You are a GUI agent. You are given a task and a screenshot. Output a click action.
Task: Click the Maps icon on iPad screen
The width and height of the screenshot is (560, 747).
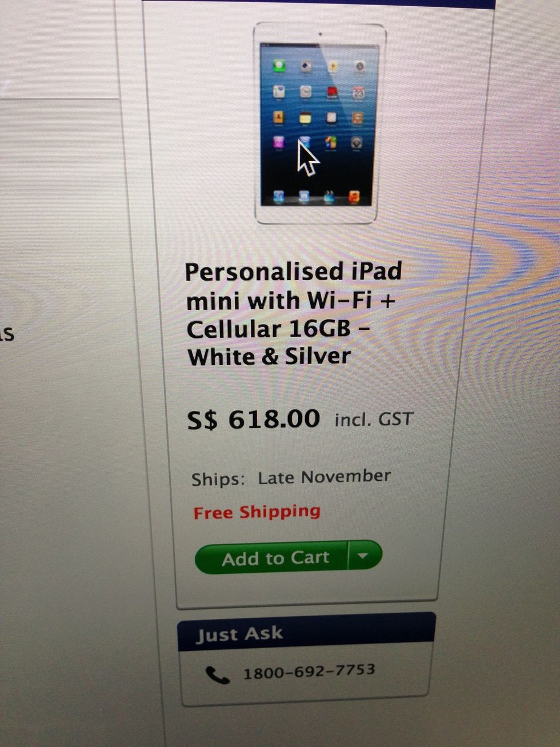(x=279, y=91)
